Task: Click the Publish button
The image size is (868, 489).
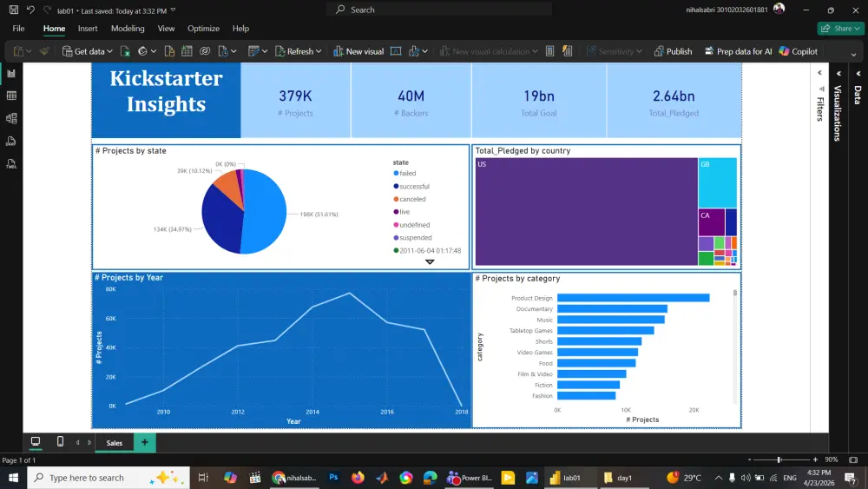Action: click(673, 51)
